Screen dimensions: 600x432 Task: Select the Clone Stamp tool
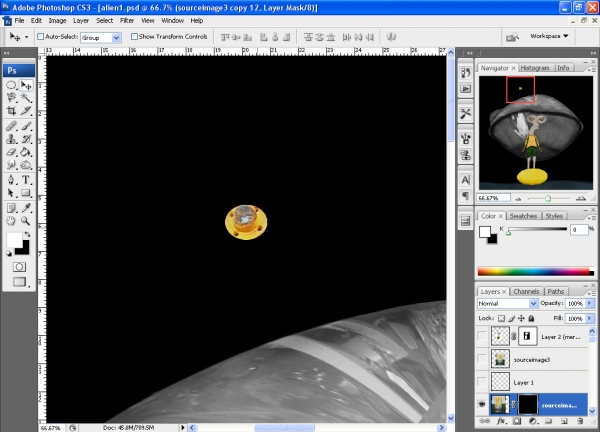point(11,139)
